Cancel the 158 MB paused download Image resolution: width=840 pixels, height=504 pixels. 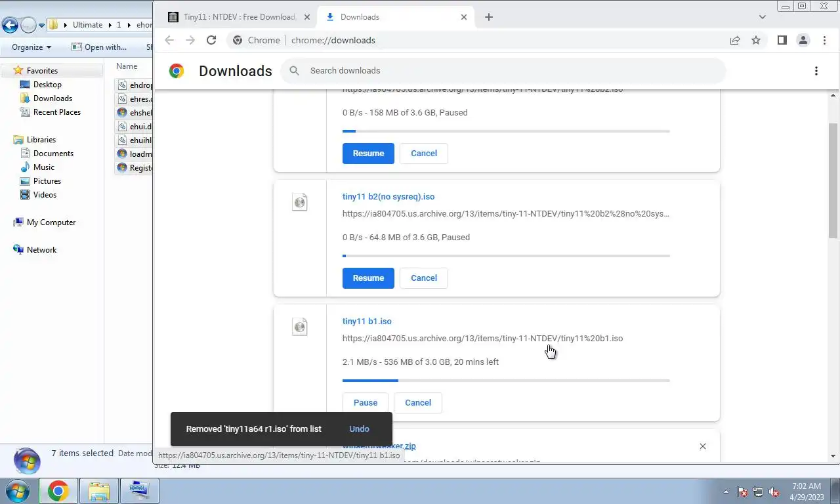click(x=424, y=154)
